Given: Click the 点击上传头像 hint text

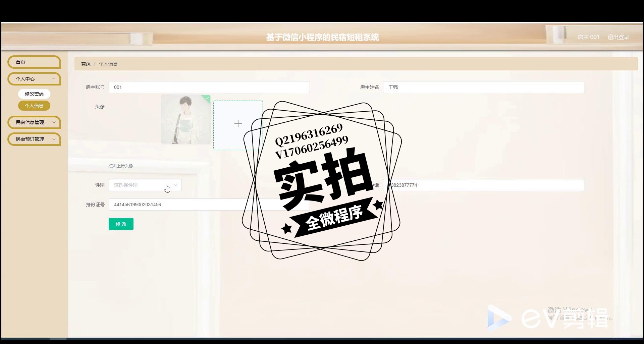Looking at the screenshot, I should 121,166.
